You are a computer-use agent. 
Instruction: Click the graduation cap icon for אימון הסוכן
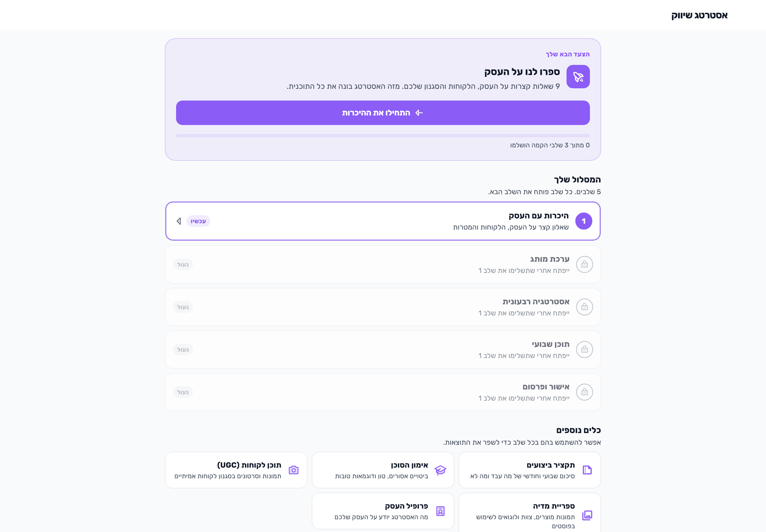(x=440, y=470)
